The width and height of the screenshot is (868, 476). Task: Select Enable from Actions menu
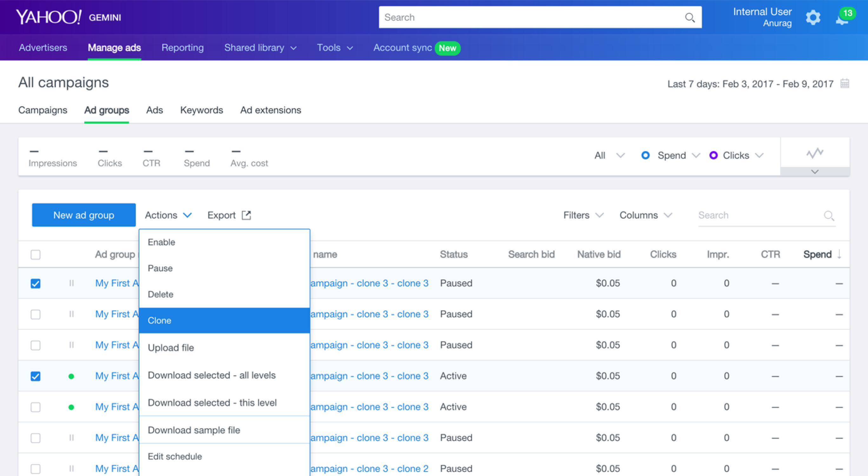tap(224, 242)
